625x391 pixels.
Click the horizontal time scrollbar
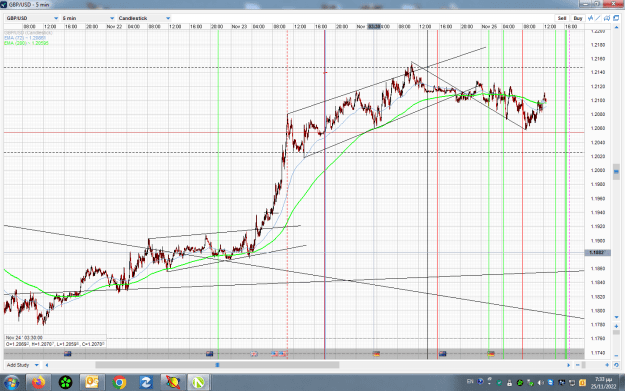click(x=217, y=365)
